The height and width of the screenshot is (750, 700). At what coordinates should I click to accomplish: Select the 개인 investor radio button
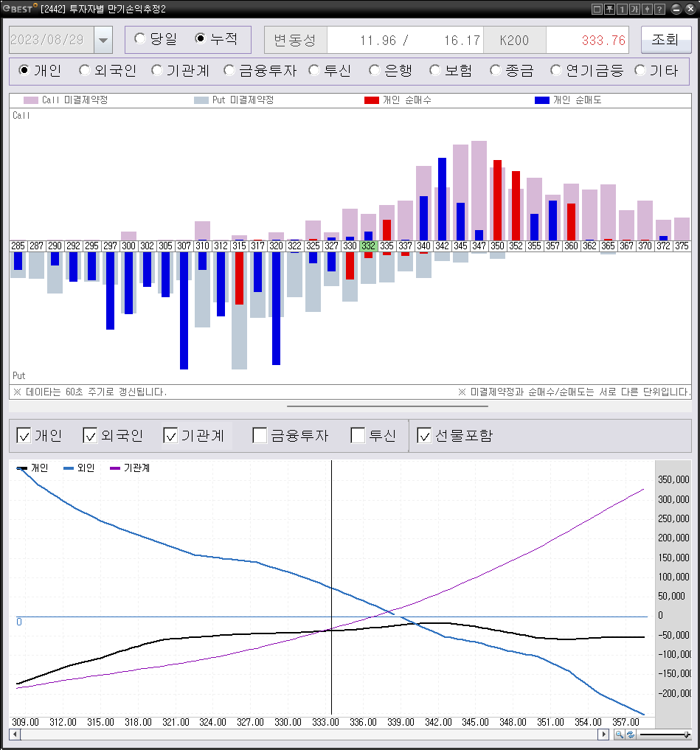24,70
